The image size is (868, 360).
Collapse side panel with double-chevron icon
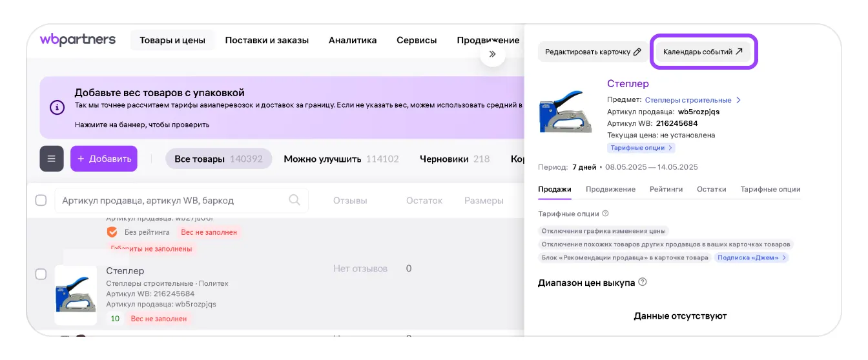point(492,54)
